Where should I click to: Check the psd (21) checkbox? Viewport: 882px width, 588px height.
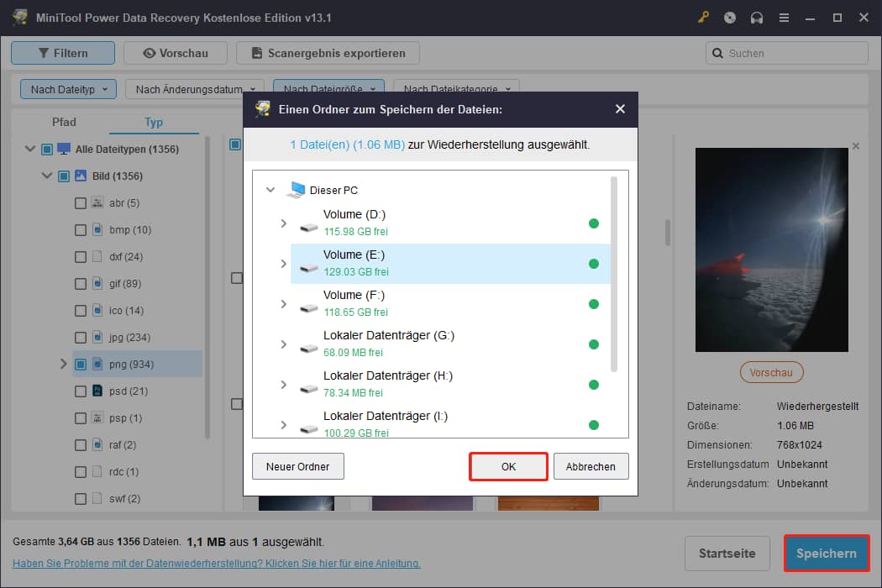pyautogui.click(x=81, y=391)
